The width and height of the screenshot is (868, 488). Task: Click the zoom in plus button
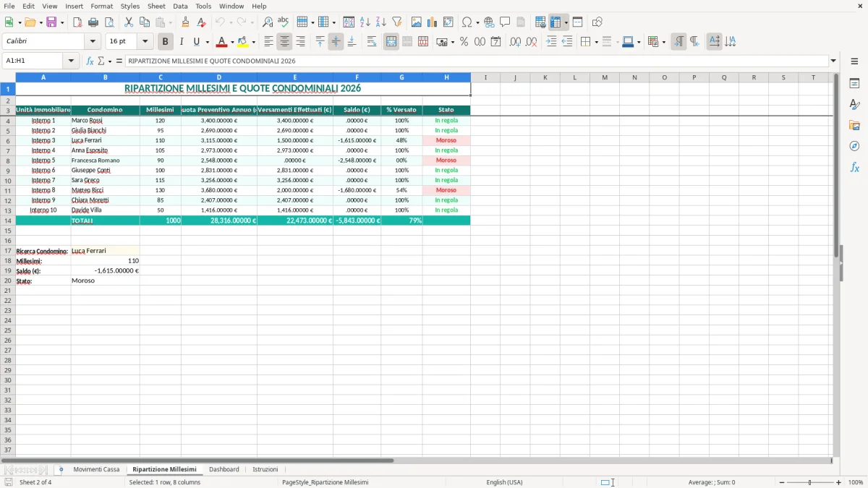(x=839, y=482)
